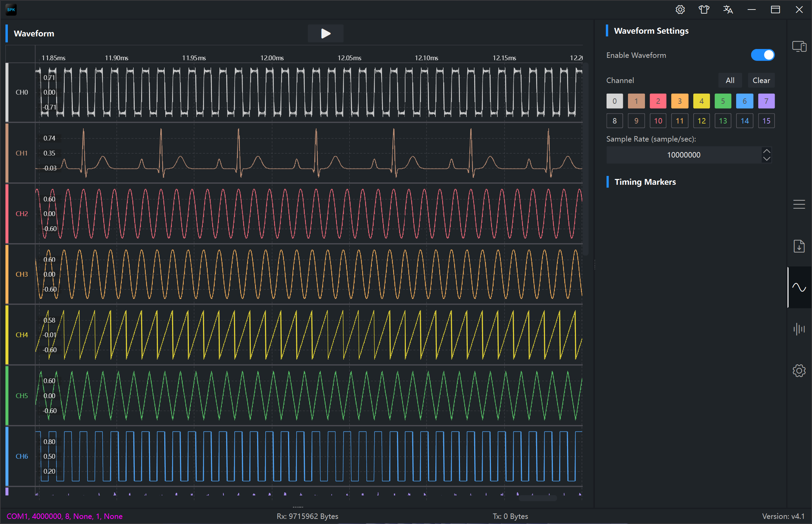
Task: Open the theme (shirt) icon
Action: point(704,10)
